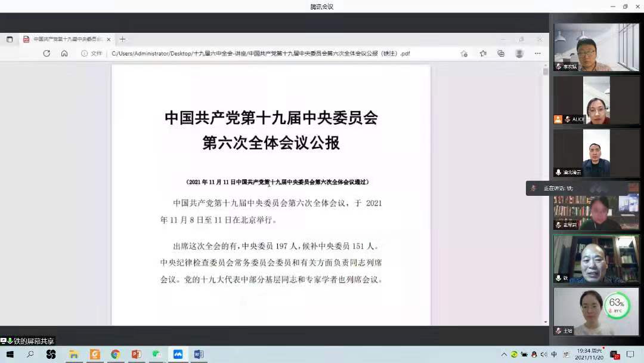Open PowerPoint from the taskbar

tap(136, 354)
